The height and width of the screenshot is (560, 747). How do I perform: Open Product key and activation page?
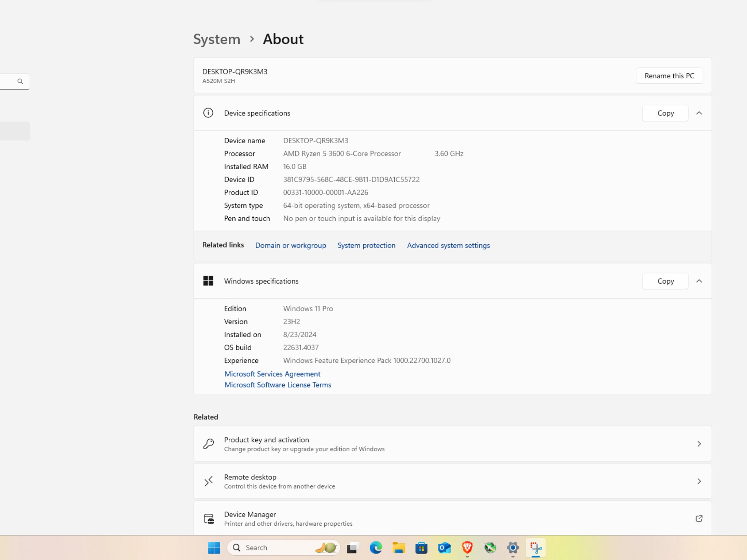point(452,444)
